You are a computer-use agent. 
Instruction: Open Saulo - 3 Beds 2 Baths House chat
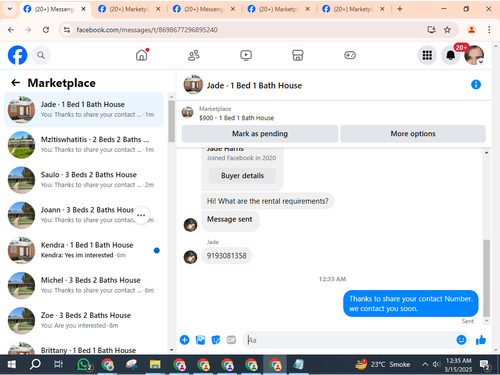pyautogui.click(x=84, y=180)
